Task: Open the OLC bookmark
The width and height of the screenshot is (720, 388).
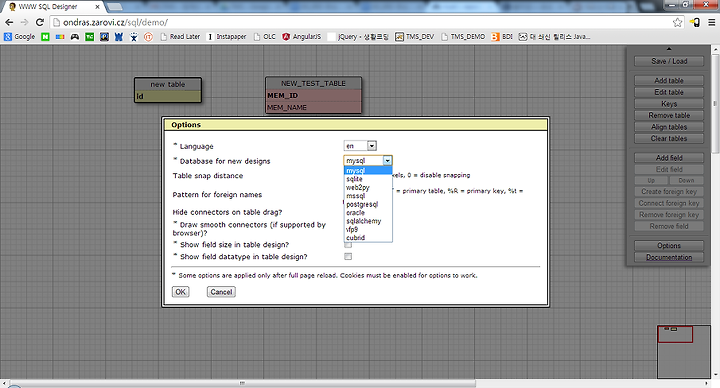Action: pyautogui.click(x=264, y=37)
